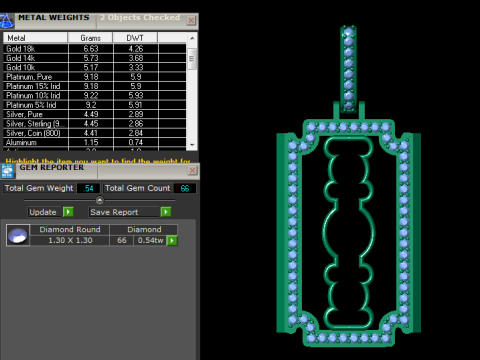The height and width of the screenshot is (360, 480).
Task: Select the Gold 18k row
Action: coord(95,49)
